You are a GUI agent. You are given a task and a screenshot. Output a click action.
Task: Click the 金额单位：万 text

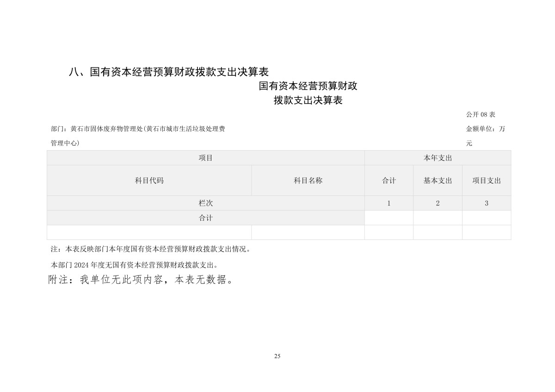click(485, 129)
